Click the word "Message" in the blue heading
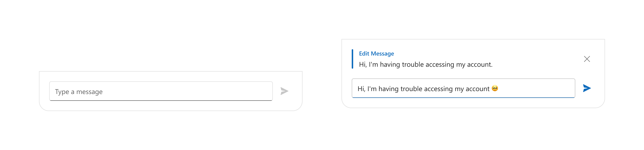Screen dimensions: 644x150 click(x=382, y=54)
